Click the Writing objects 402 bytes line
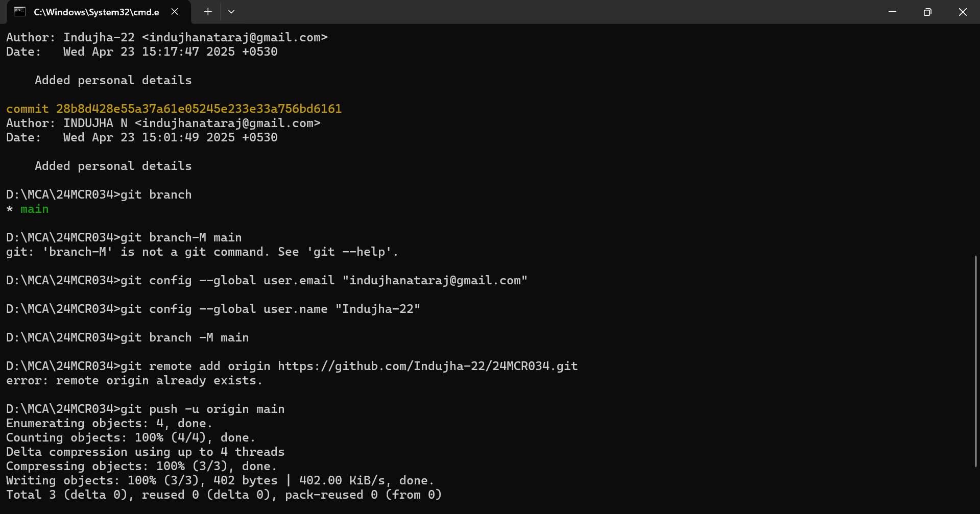 (x=220, y=480)
